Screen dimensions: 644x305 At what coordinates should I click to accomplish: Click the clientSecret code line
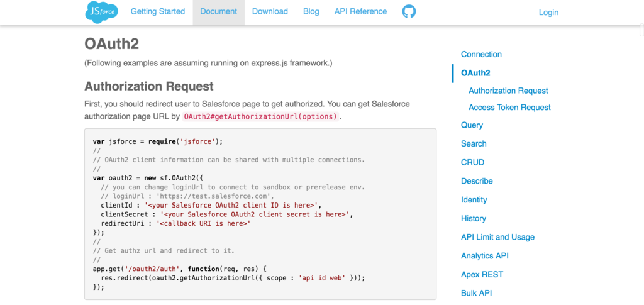(x=226, y=214)
